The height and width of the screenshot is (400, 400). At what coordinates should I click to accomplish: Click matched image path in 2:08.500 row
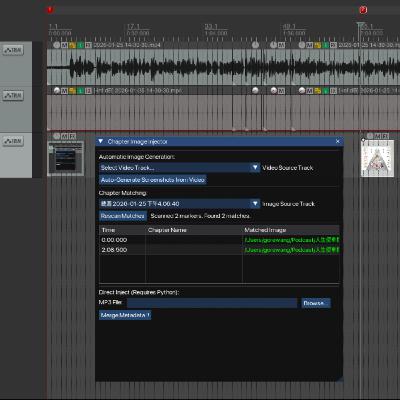click(292, 250)
